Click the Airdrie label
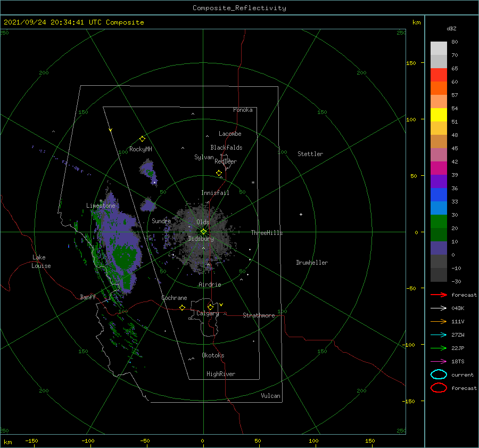The width and height of the screenshot is (479, 448). point(210,284)
